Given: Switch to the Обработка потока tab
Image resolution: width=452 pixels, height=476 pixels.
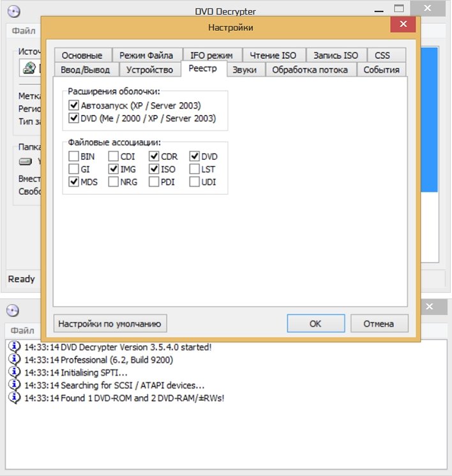Looking at the screenshot, I should tap(310, 70).
